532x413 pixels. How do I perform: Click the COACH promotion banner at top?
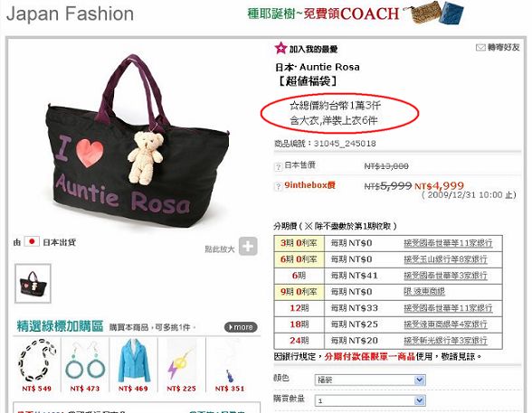click(x=356, y=14)
